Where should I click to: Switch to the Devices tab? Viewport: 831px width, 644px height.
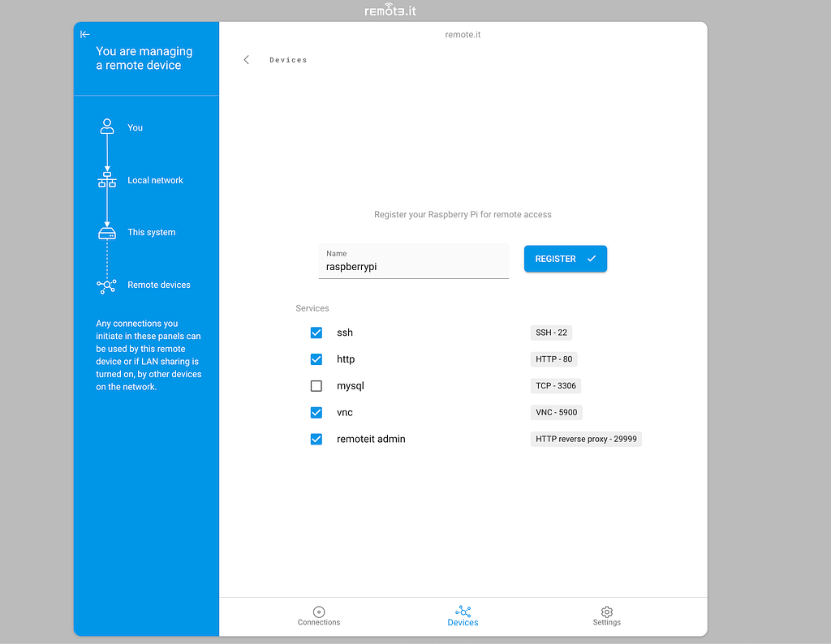(463, 616)
